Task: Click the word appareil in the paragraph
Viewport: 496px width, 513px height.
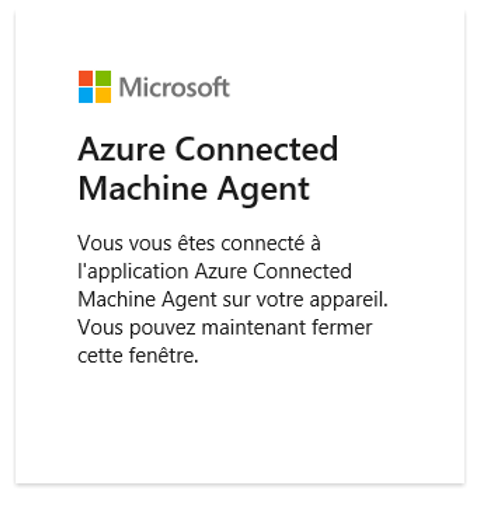Action: click(x=349, y=300)
